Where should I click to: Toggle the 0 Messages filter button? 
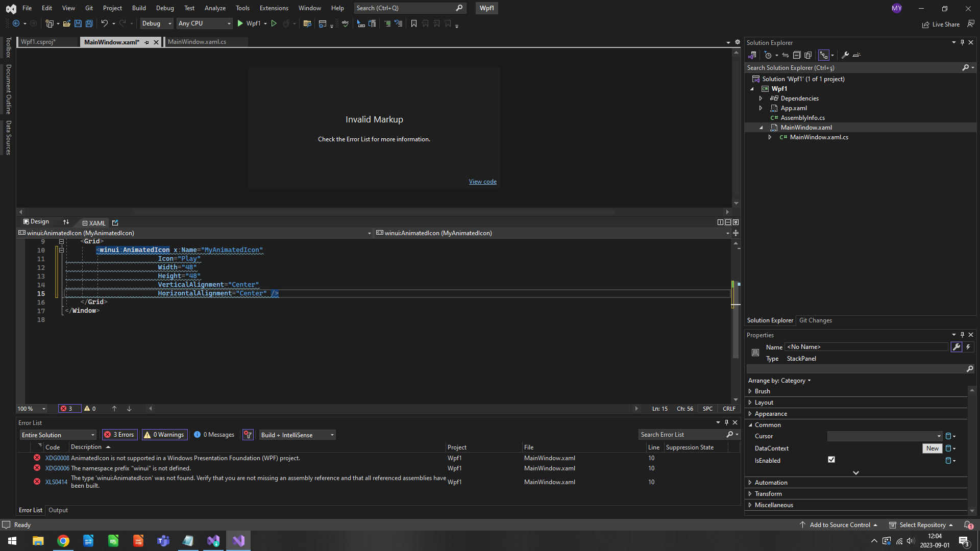coord(214,435)
